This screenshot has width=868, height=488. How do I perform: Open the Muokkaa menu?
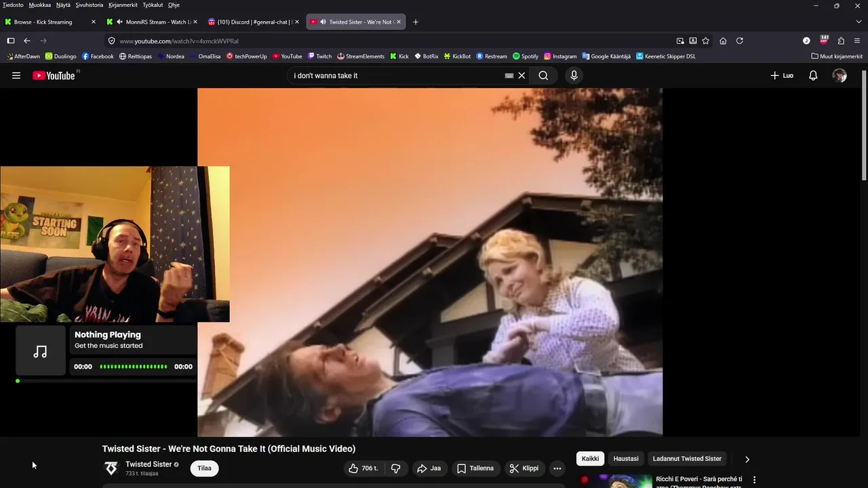pyautogui.click(x=39, y=5)
